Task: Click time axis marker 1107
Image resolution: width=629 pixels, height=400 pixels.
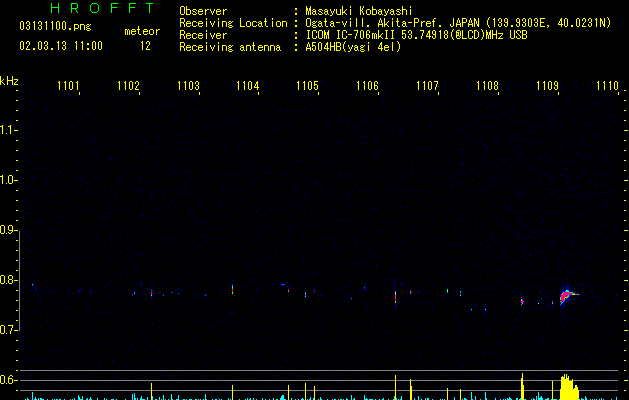Action: click(x=427, y=86)
